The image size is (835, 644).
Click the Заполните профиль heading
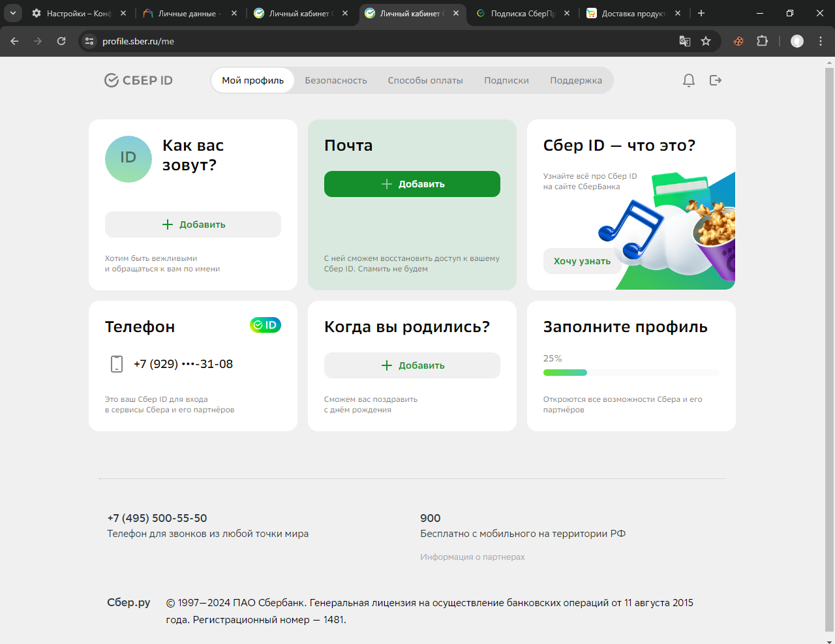626,327
